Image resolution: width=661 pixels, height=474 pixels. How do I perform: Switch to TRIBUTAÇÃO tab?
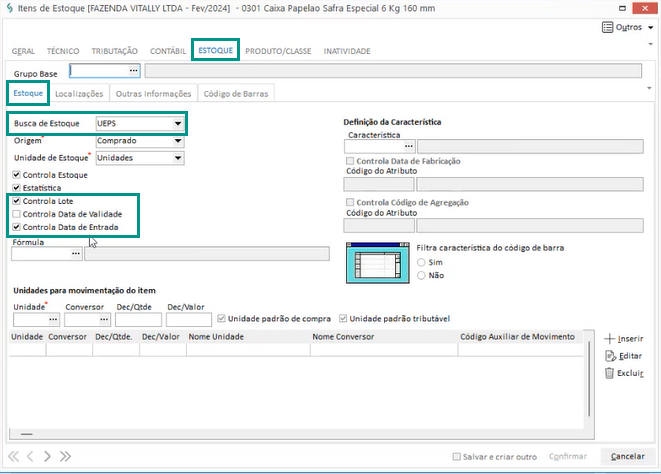(115, 51)
